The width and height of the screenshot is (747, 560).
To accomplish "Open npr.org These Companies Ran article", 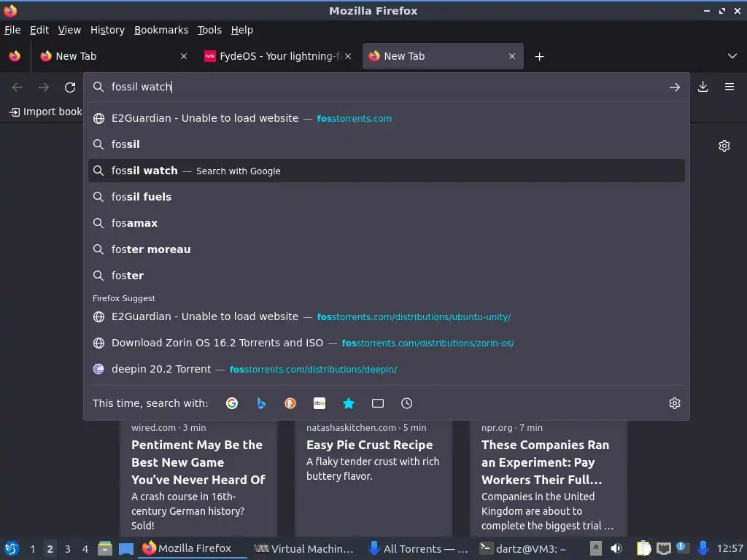I will 549,478.
